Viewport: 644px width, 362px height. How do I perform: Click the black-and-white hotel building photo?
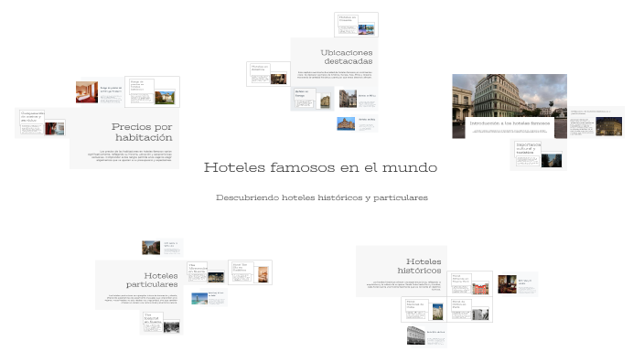coord(415,335)
